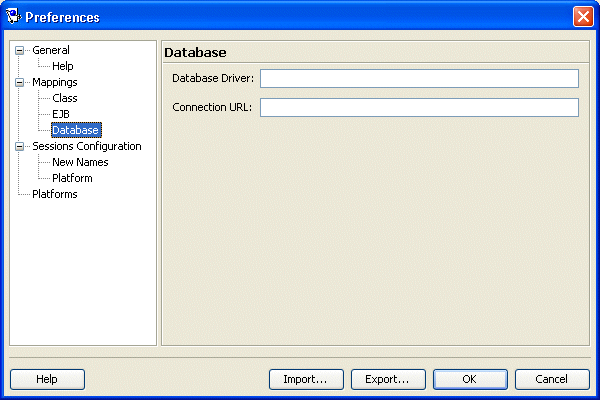Screen dimensions: 600x400
Task: Click the Connection URL label
Action: pos(212,108)
